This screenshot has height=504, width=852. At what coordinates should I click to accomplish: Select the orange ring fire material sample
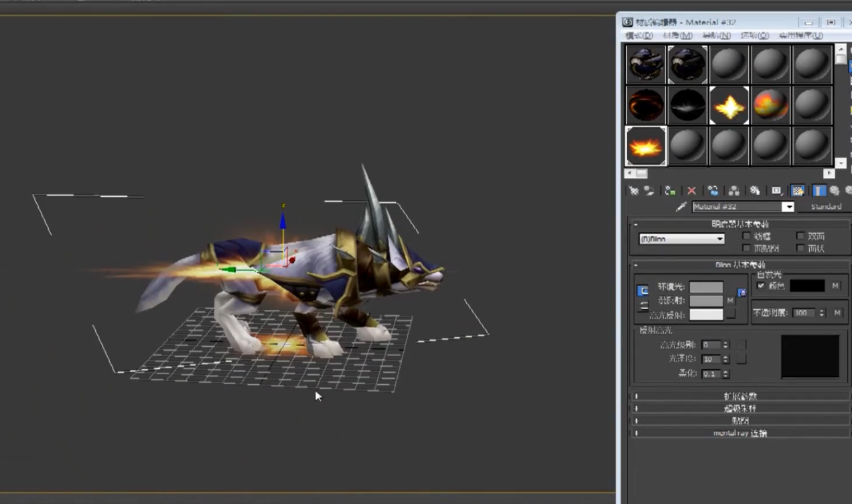(646, 105)
